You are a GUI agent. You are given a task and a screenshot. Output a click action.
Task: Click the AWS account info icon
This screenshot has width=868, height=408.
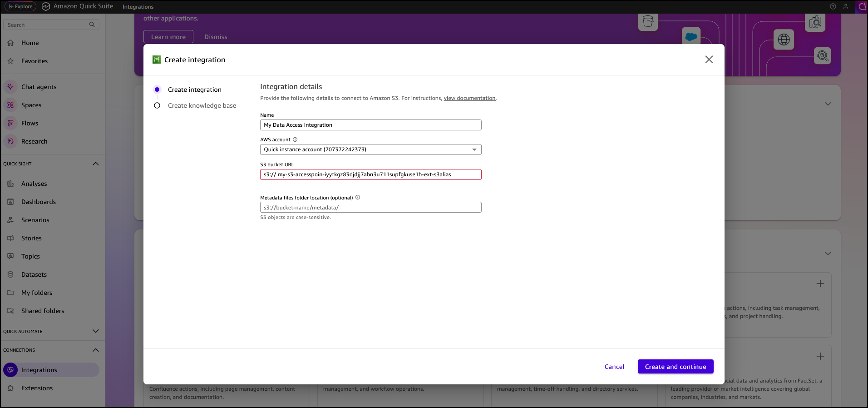coord(295,139)
